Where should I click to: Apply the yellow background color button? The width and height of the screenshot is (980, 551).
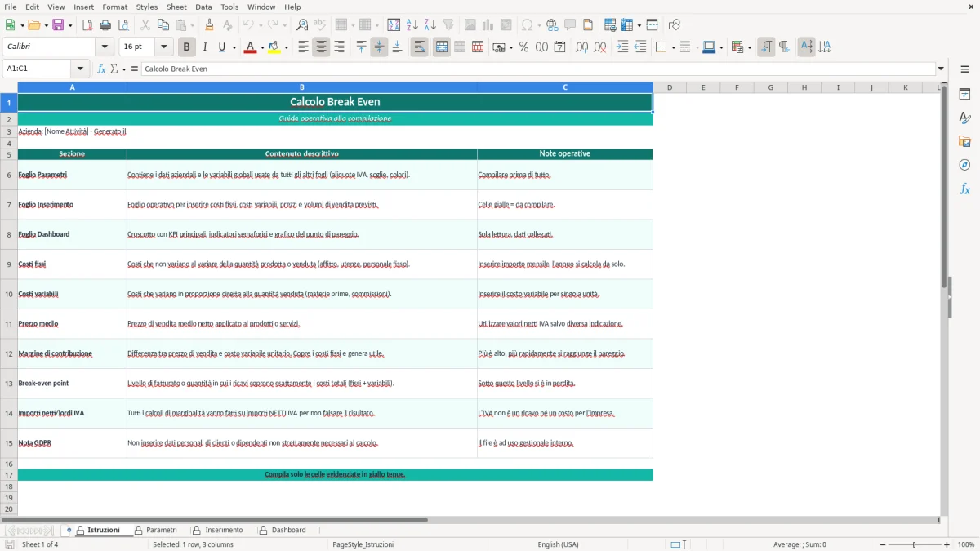[274, 47]
